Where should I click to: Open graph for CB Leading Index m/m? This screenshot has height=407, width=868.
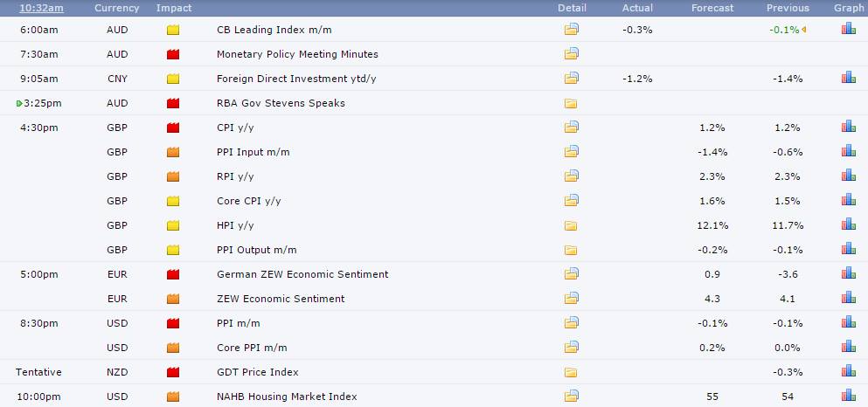pos(848,30)
